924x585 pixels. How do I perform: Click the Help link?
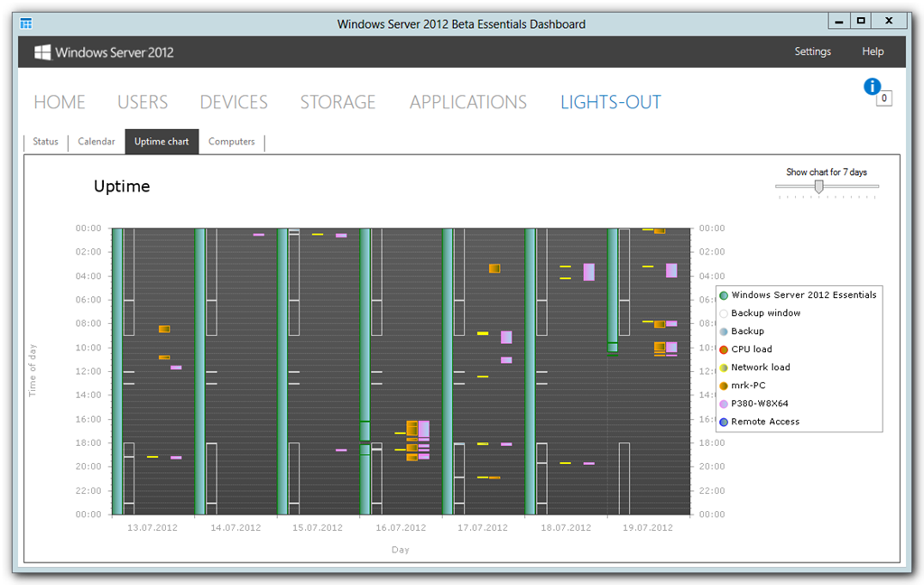[873, 51]
